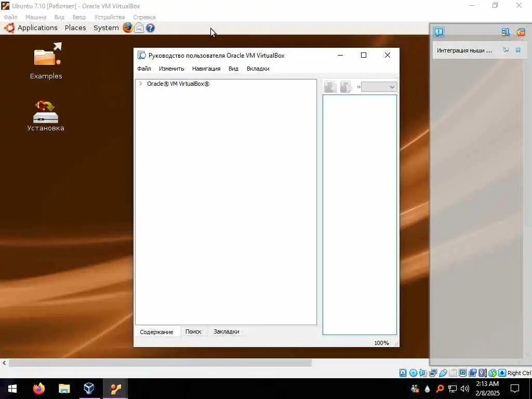Select the Oracle® VM VirtualBox® tree entry
This screenshot has height=399, width=532.
[178, 84]
